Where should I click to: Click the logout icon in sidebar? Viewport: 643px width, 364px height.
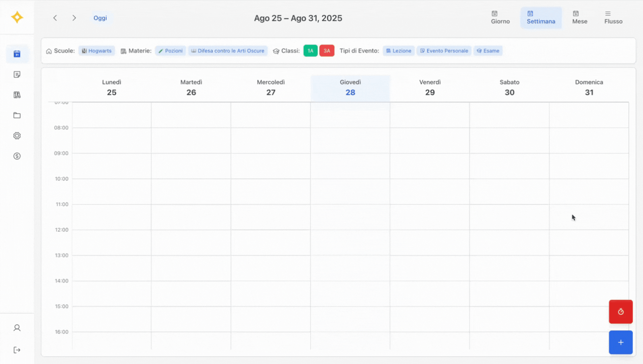click(x=17, y=350)
